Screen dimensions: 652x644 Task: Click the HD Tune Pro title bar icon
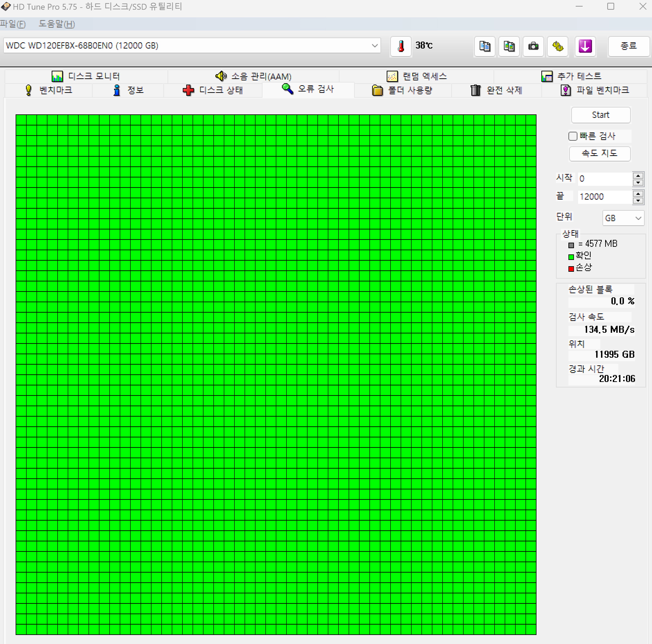6,7
